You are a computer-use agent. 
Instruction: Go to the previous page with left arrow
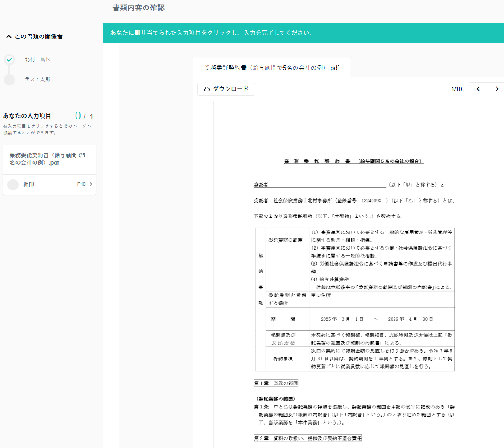478,89
